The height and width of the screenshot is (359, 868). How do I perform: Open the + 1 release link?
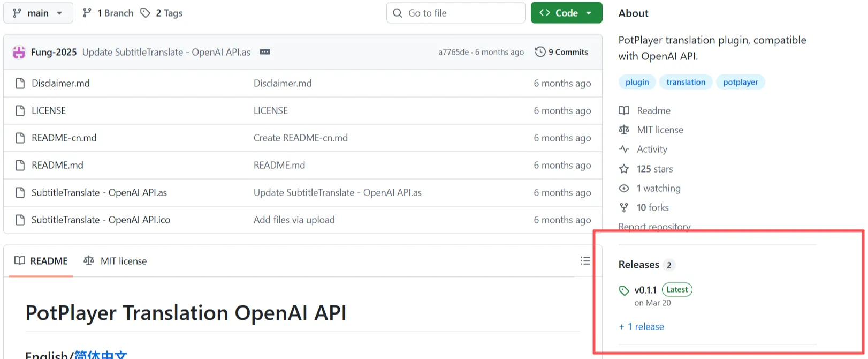point(641,327)
